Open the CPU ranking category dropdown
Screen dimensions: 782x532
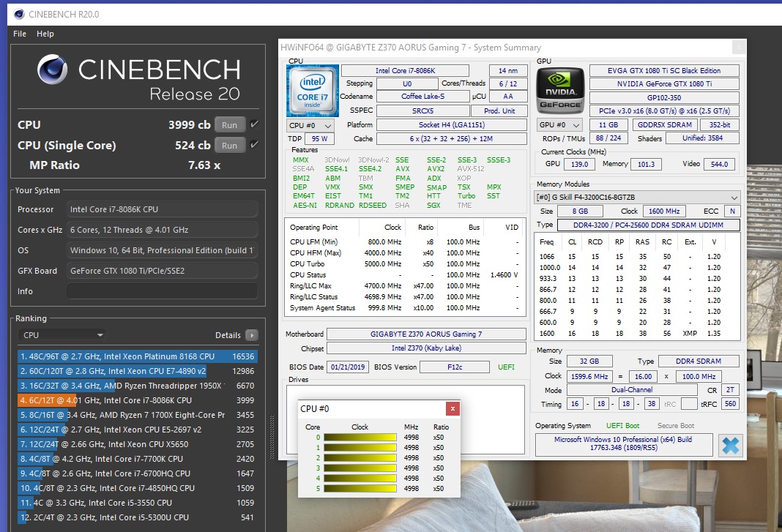pyautogui.click(x=62, y=334)
